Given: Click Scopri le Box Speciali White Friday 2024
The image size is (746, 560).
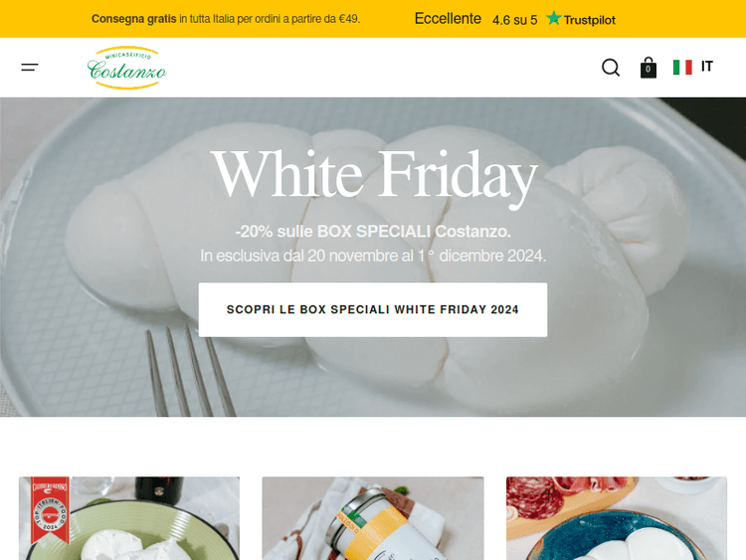Looking at the screenshot, I should click(x=373, y=309).
